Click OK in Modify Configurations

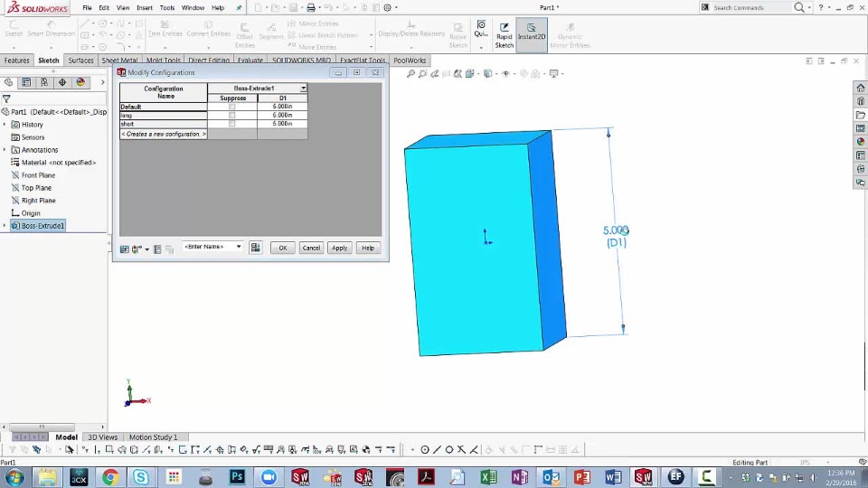tap(283, 248)
